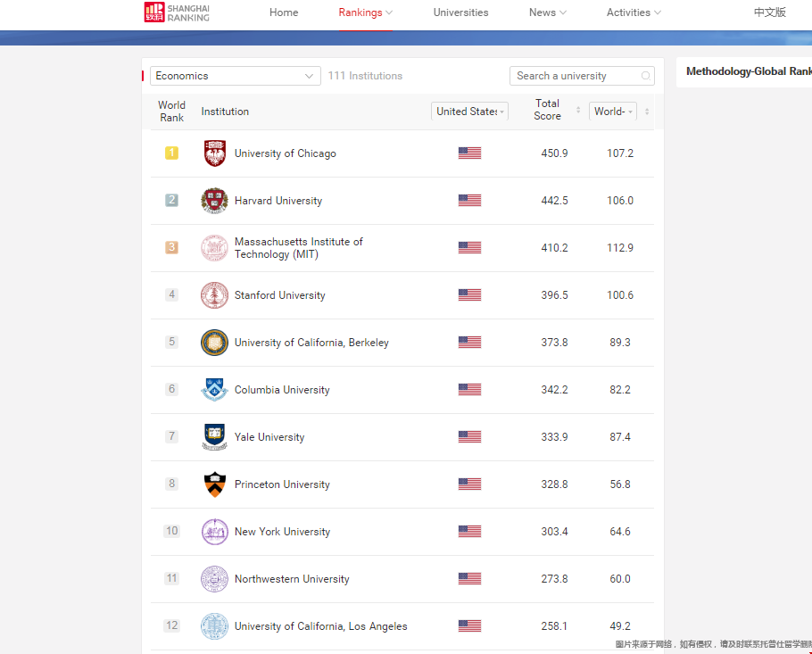Click the US flag in the MIT row

pyautogui.click(x=469, y=247)
